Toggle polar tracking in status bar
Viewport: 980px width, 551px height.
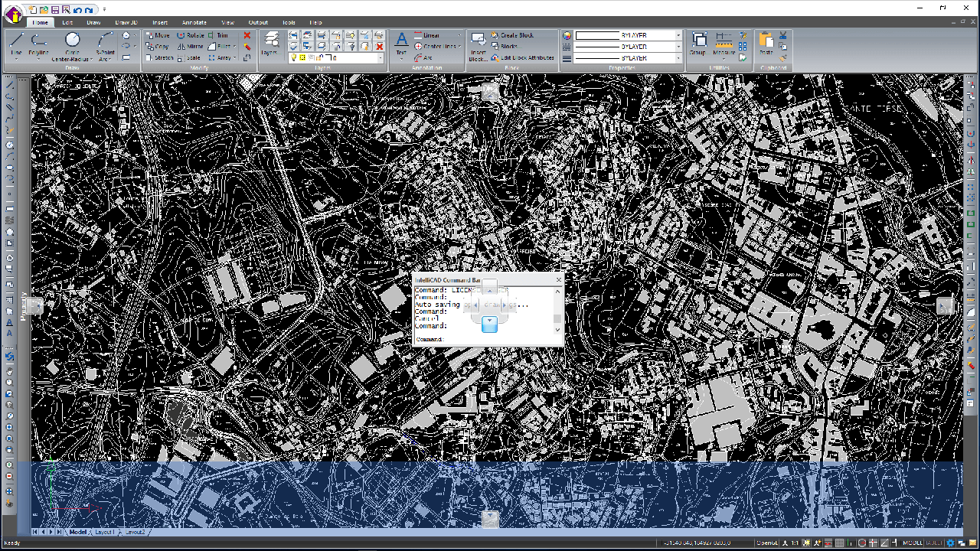[x=862, y=543]
